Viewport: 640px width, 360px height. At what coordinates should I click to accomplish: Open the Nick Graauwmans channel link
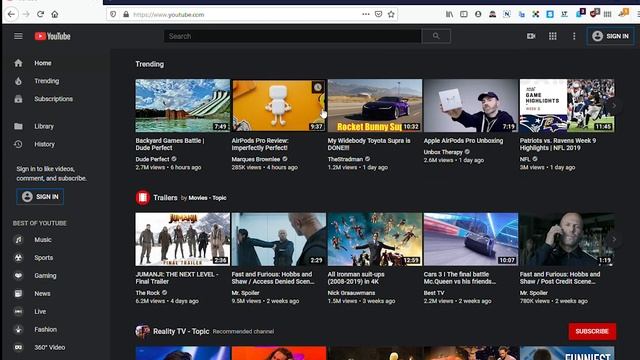pyautogui.click(x=351, y=293)
